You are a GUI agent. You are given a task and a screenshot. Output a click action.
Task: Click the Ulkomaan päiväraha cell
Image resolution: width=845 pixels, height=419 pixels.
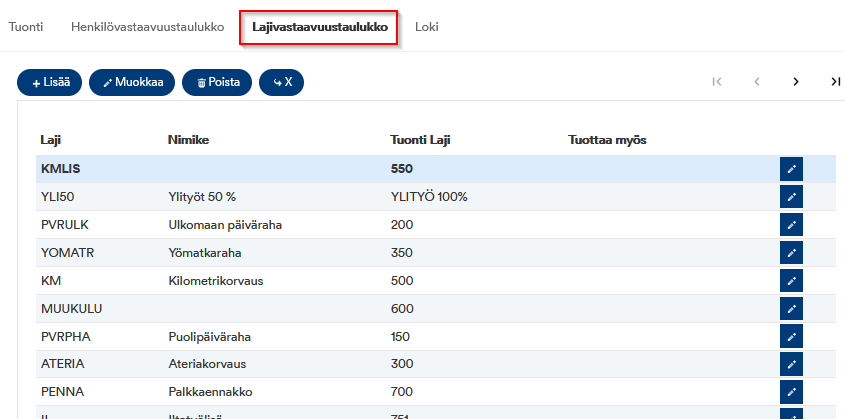point(225,225)
